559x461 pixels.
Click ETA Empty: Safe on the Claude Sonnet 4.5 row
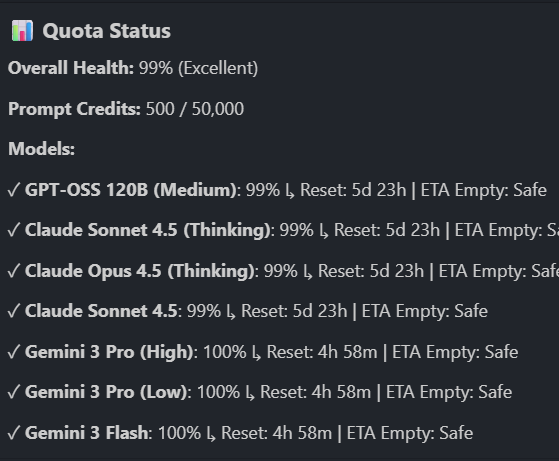[x=425, y=311]
